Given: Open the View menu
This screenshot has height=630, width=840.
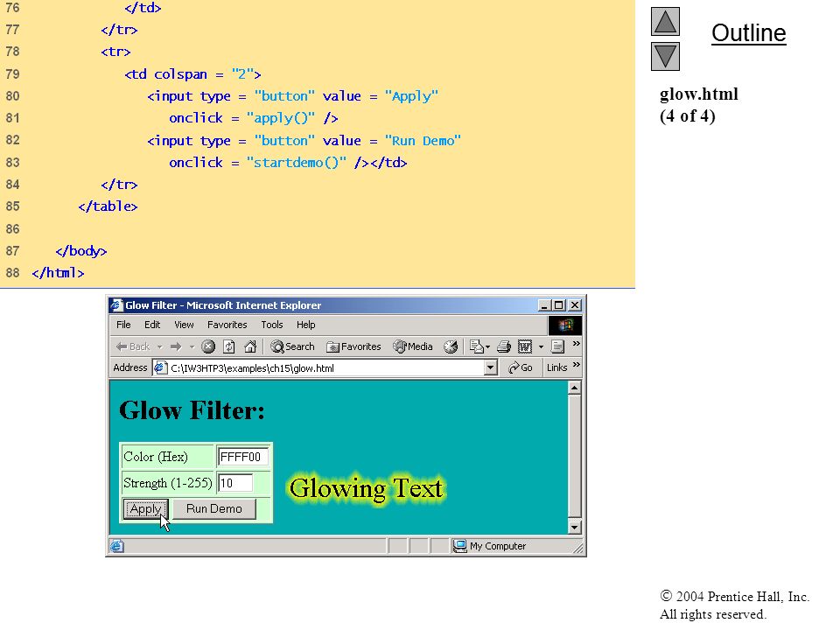Looking at the screenshot, I should [184, 325].
